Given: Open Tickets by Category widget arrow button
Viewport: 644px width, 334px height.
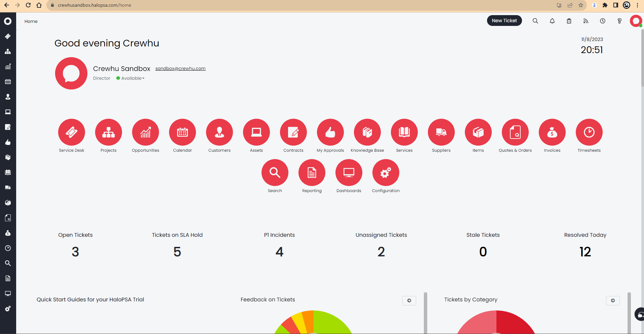Looking at the screenshot, I should pyautogui.click(x=613, y=301).
